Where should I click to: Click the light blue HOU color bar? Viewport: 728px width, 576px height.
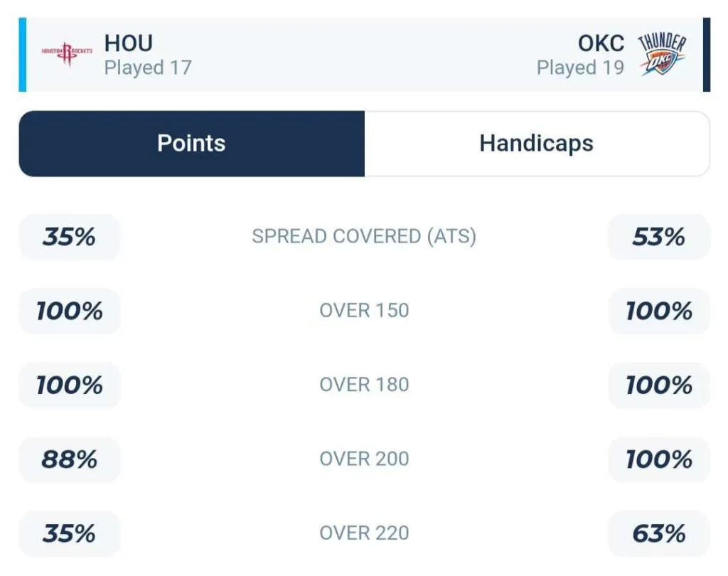[x=22, y=55]
